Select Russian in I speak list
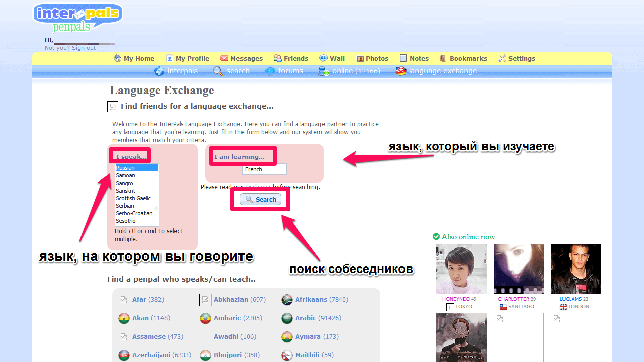The width and height of the screenshot is (644, 362). click(137, 168)
